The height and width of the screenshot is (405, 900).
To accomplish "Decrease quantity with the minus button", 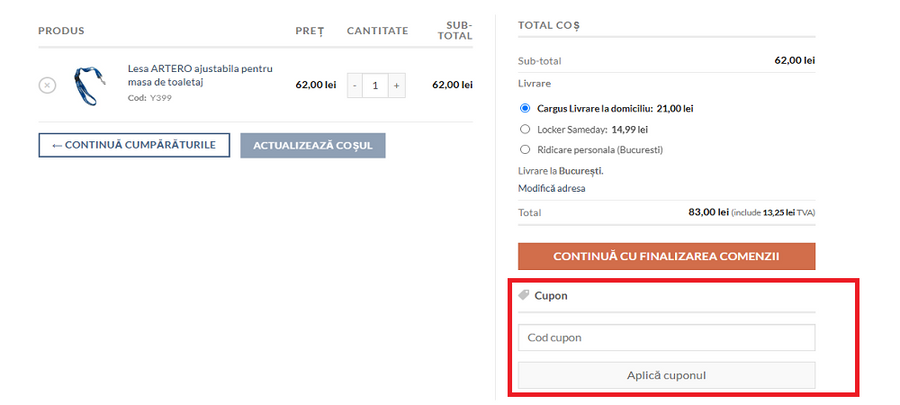I will 355,86.
